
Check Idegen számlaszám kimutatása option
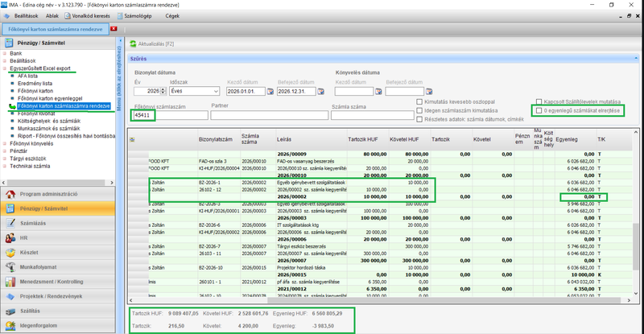(419, 110)
